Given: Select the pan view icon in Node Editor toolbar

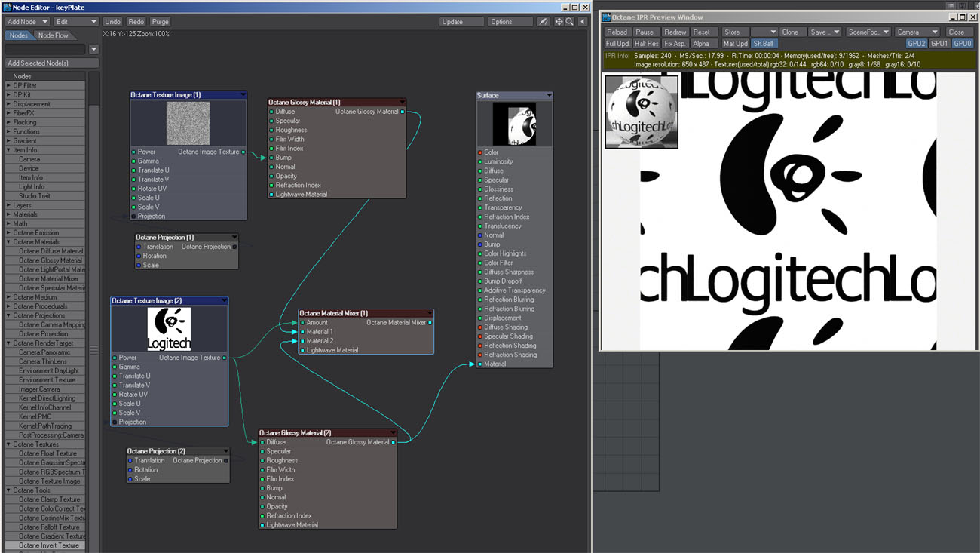Looking at the screenshot, I should [559, 22].
